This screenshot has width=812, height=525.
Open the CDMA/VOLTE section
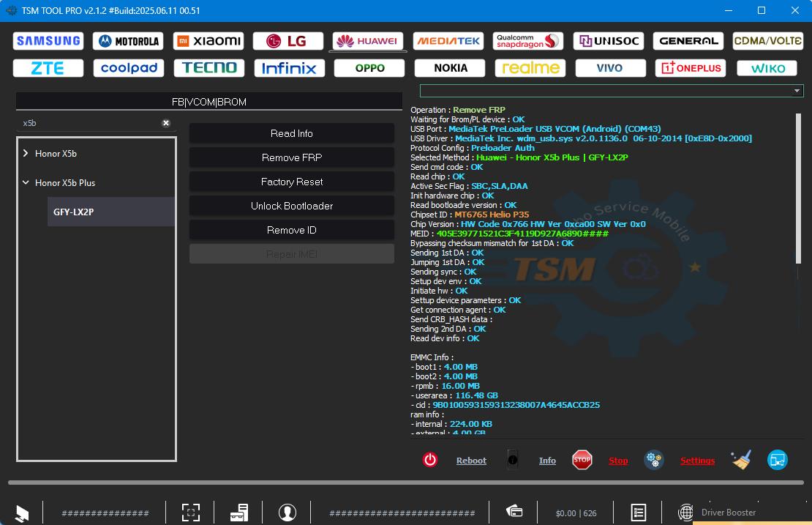tap(768, 41)
